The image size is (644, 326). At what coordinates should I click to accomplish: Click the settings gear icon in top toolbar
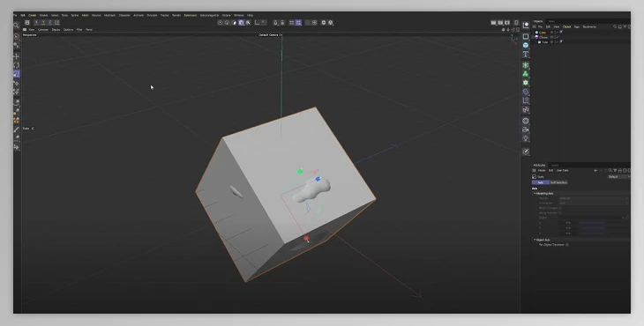(324, 23)
